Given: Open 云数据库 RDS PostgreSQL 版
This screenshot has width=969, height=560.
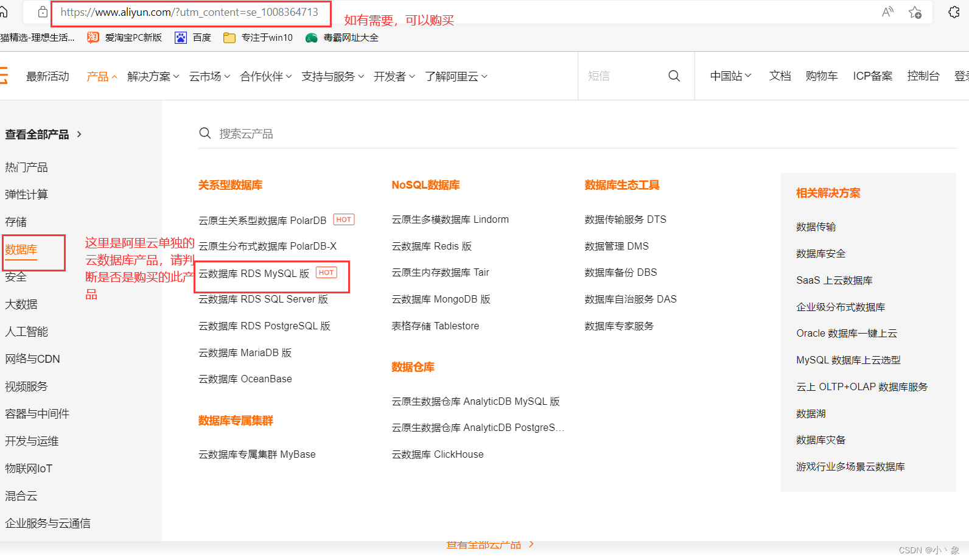Looking at the screenshot, I should 264,326.
